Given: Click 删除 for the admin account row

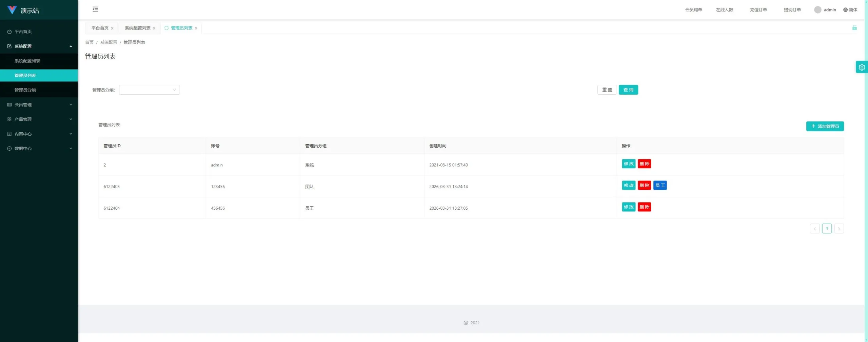Looking at the screenshot, I should pyautogui.click(x=644, y=164).
